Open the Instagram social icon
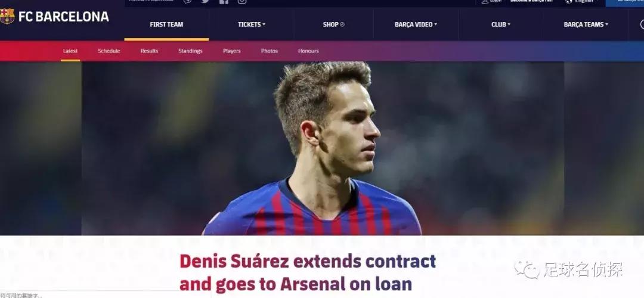The width and height of the screenshot is (644, 298). point(242,2)
